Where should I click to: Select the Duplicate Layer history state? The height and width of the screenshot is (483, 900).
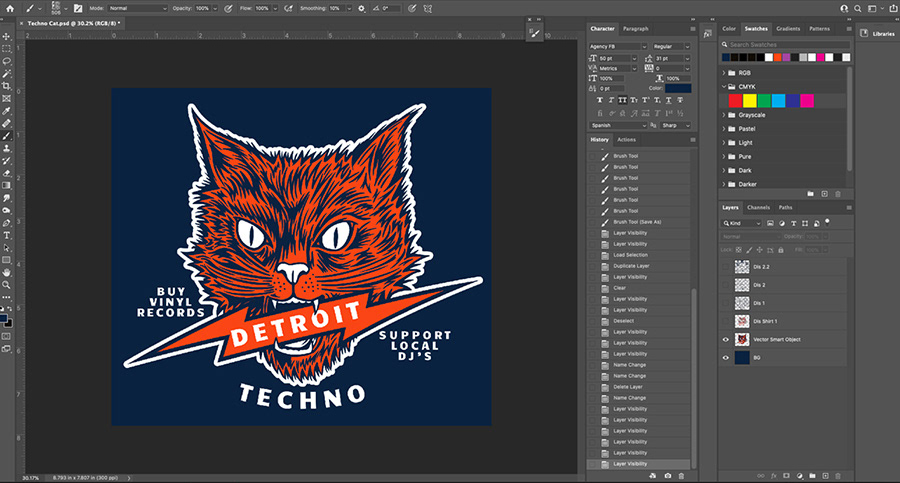[x=639, y=266]
